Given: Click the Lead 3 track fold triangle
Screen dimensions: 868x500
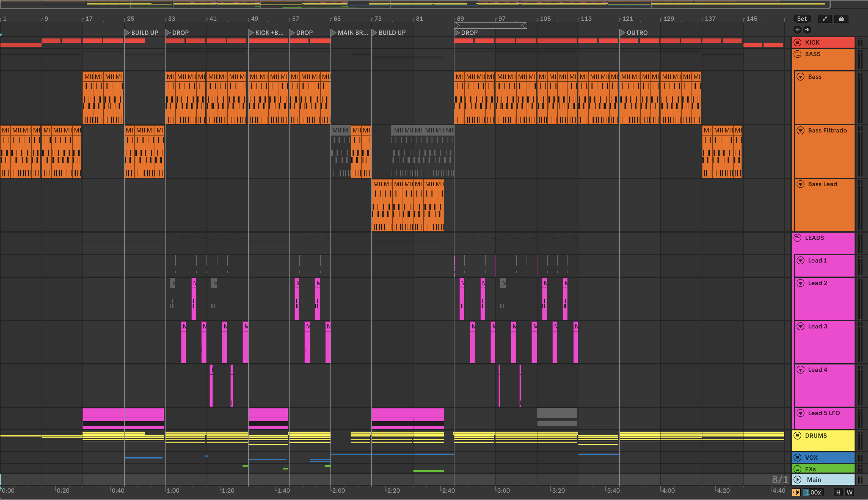Looking at the screenshot, I should point(801,326).
